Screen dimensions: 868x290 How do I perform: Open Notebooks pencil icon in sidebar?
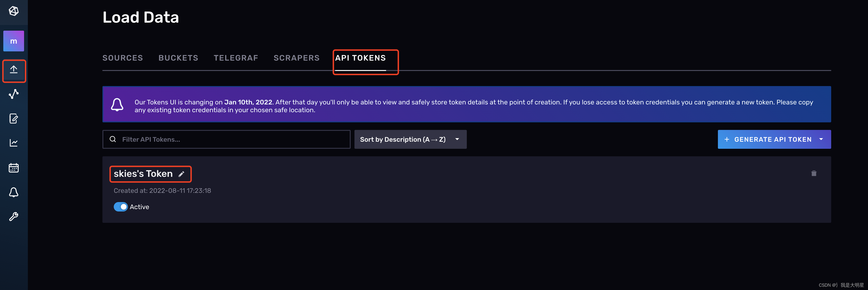[x=13, y=119]
